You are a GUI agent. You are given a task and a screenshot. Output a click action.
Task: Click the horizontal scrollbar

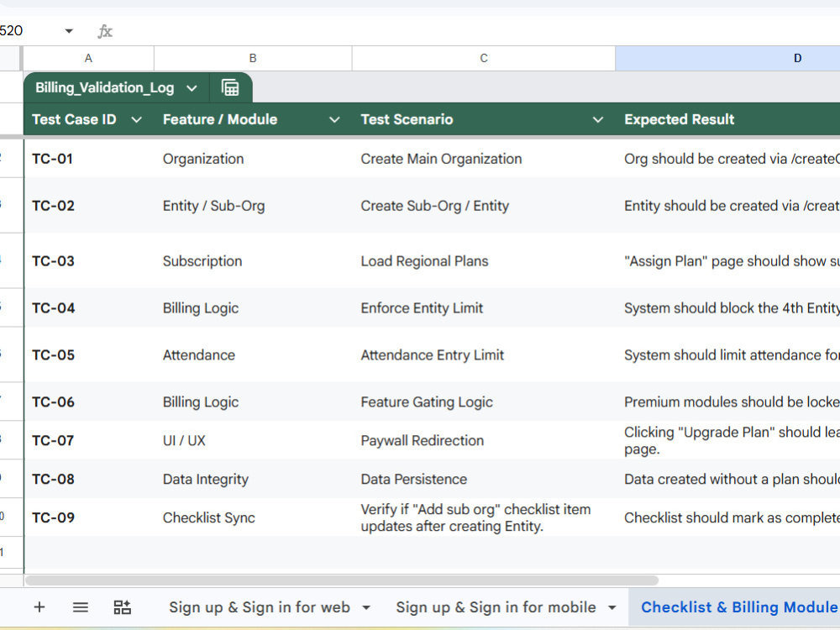click(x=342, y=580)
